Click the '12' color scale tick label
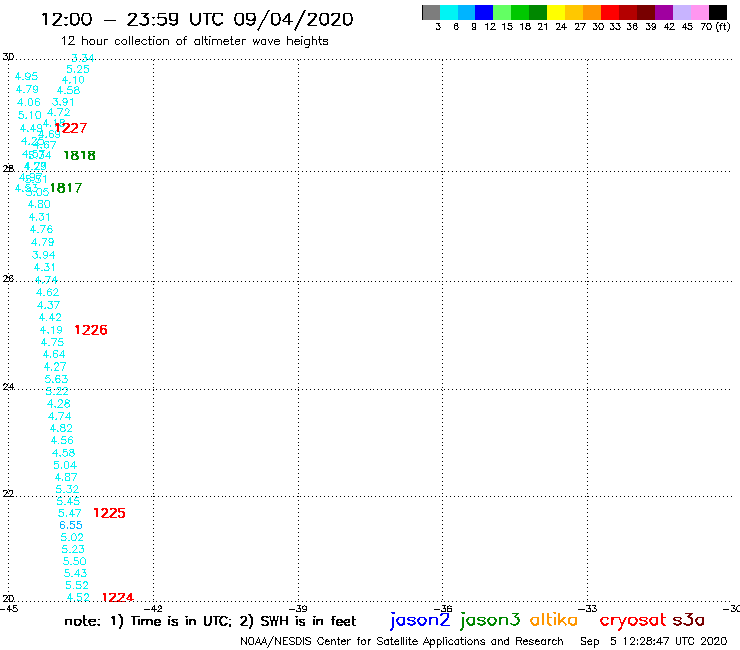The image size is (740, 650). pyautogui.click(x=490, y=27)
